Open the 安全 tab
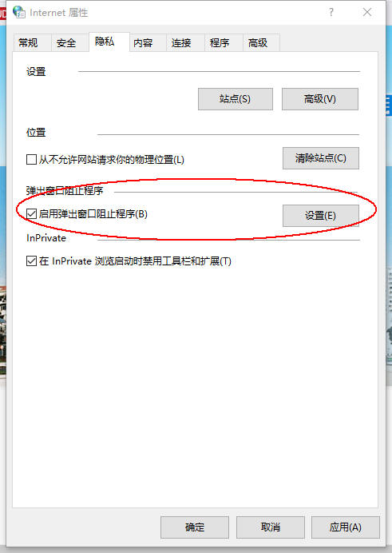 click(66, 43)
